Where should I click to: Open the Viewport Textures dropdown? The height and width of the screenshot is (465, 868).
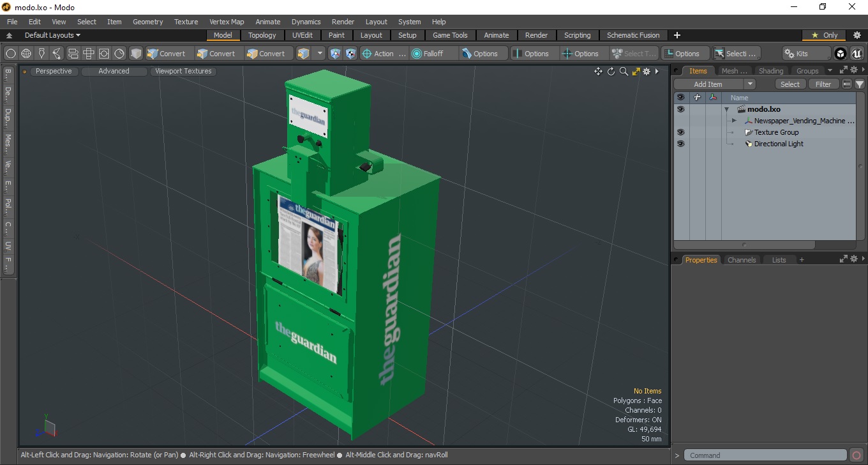pyautogui.click(x=183, y=72)
